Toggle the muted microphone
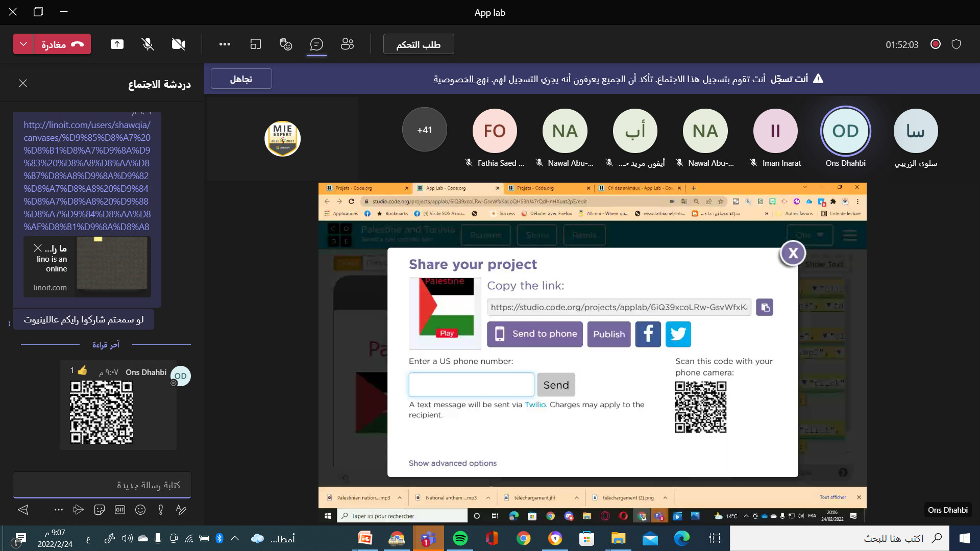980x551 pixels. (x=148, y=44)
